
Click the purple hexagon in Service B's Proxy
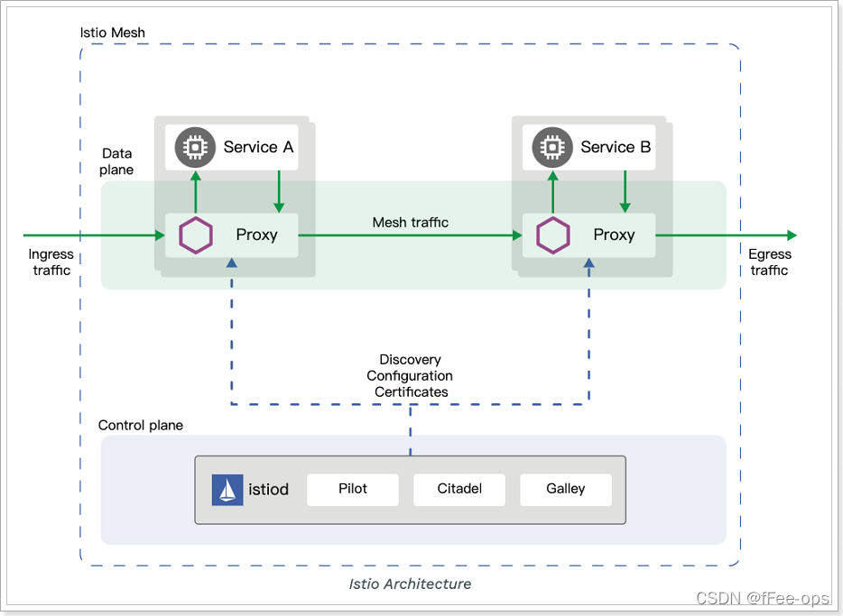click(x=552, y=235)
